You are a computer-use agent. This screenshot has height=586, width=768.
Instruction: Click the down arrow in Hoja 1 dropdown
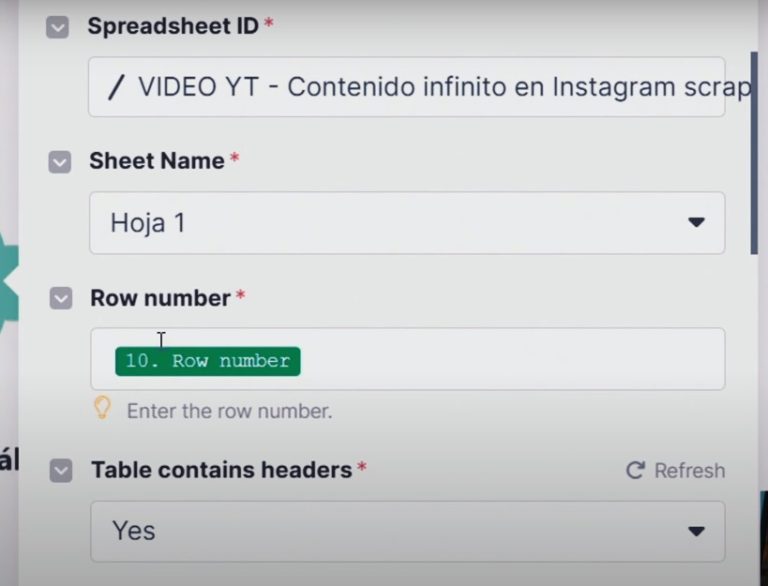(x=696, y=223)
